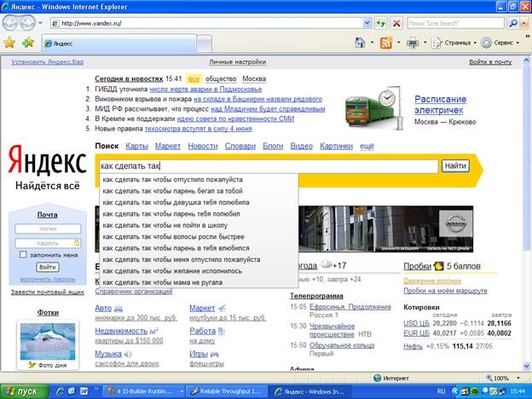The image size is (532, 399).
Task: Click the Refresh page icon
Action: (381, 24)
